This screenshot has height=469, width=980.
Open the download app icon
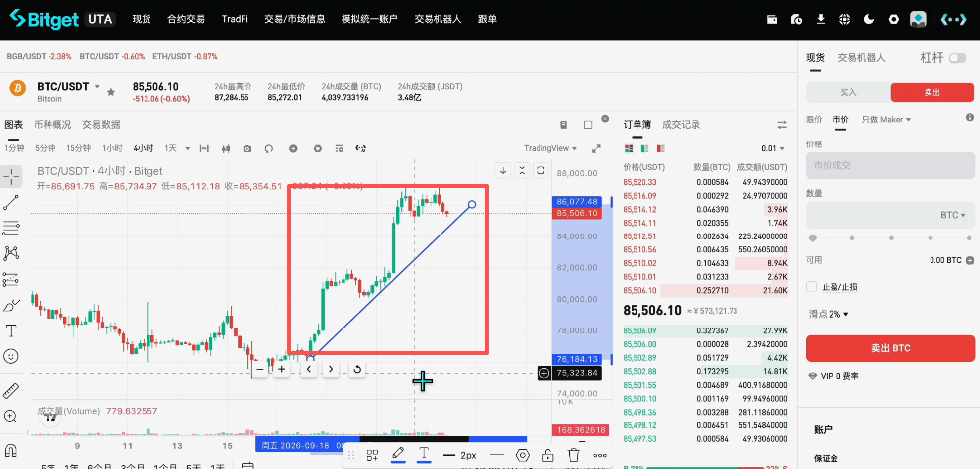tap(821, 19)
